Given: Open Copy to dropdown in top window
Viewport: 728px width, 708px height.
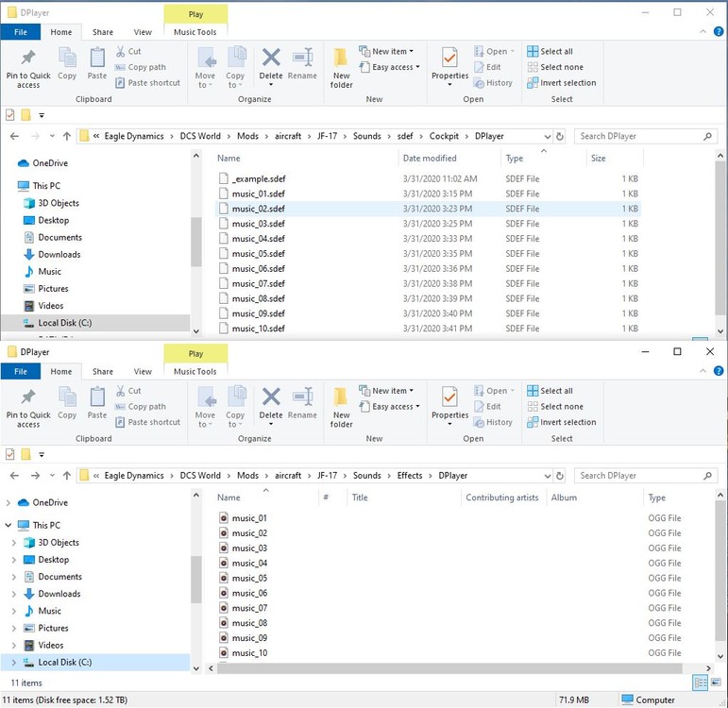Looking at the screenshot, I should (235, 68).
